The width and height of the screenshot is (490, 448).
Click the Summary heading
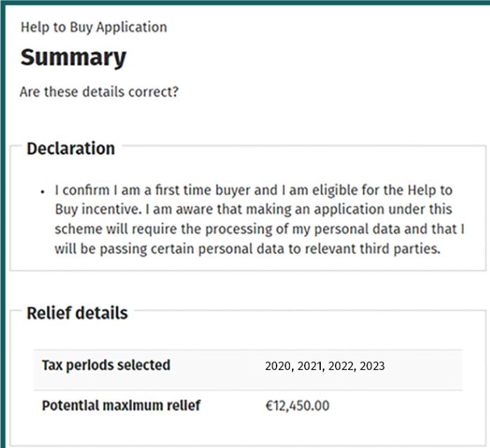pos(73,58)
